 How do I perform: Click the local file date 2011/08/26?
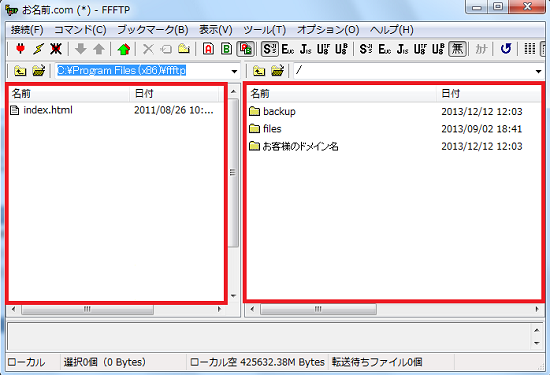[174, 110]
